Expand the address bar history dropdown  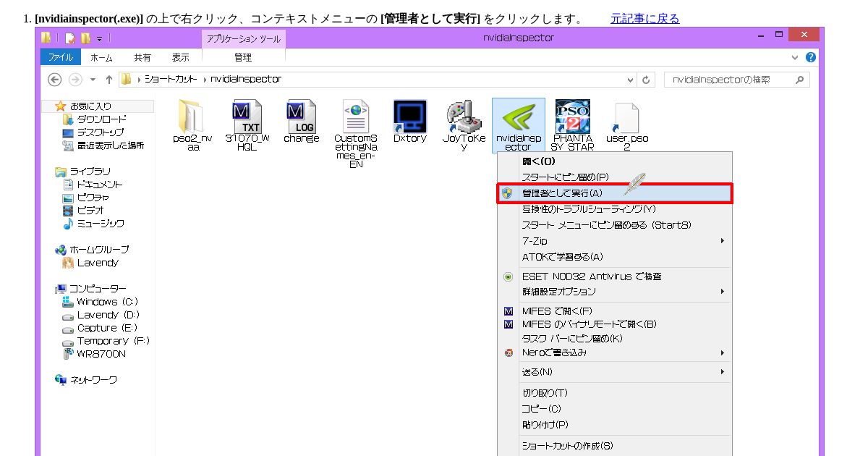point(630,80)
